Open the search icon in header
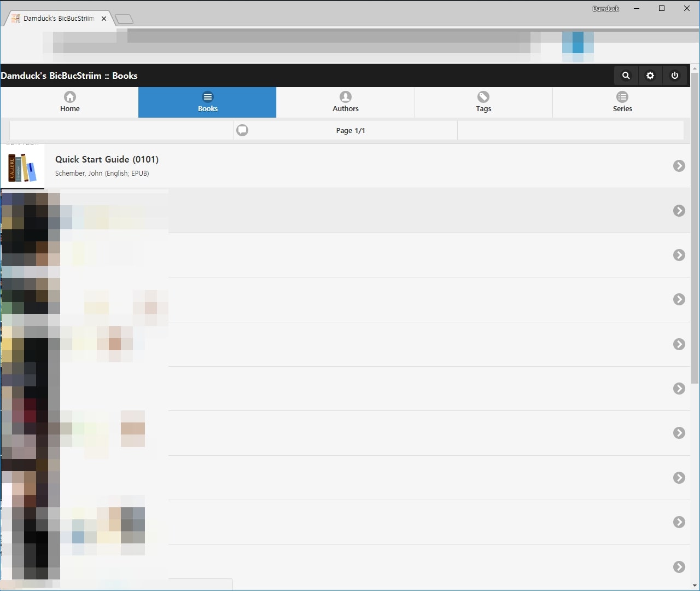The width and height of the screenshot is (700, 591). [x=626, y=76]
